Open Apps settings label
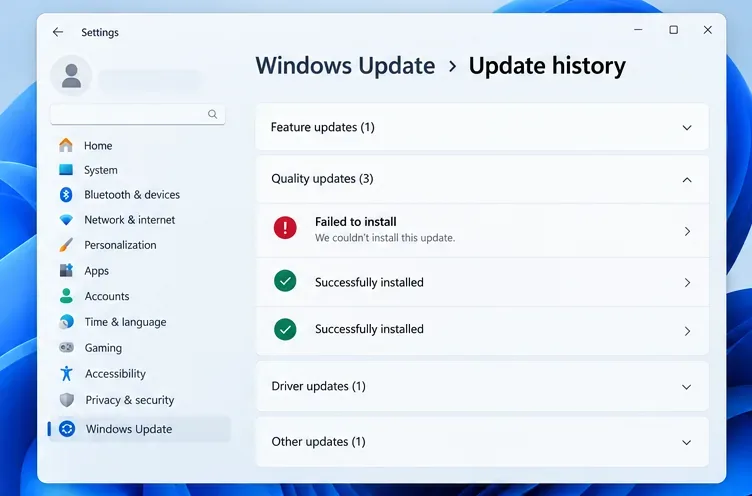The width and height of the screenshot is (752, 496). point(96,271)
